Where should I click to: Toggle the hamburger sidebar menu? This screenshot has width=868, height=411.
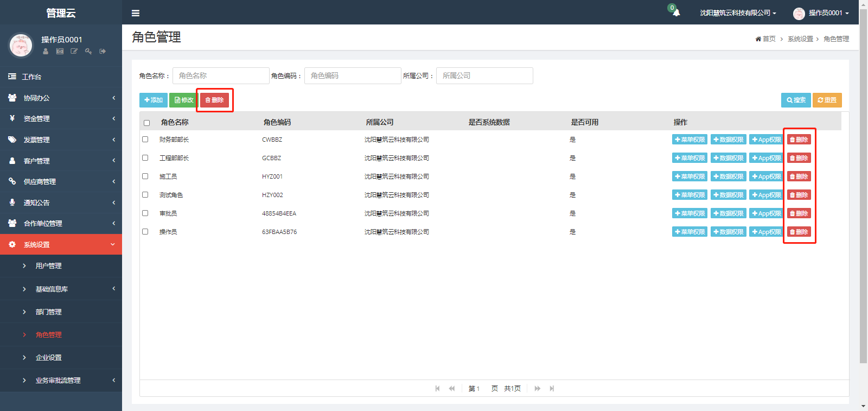coord(136,13)
